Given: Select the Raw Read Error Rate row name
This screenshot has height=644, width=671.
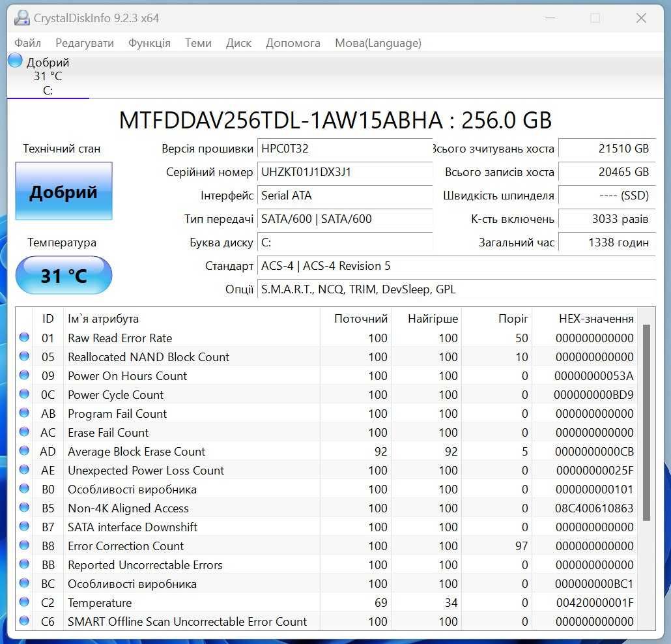Looking at the screenshot, I should click(120, 338).
